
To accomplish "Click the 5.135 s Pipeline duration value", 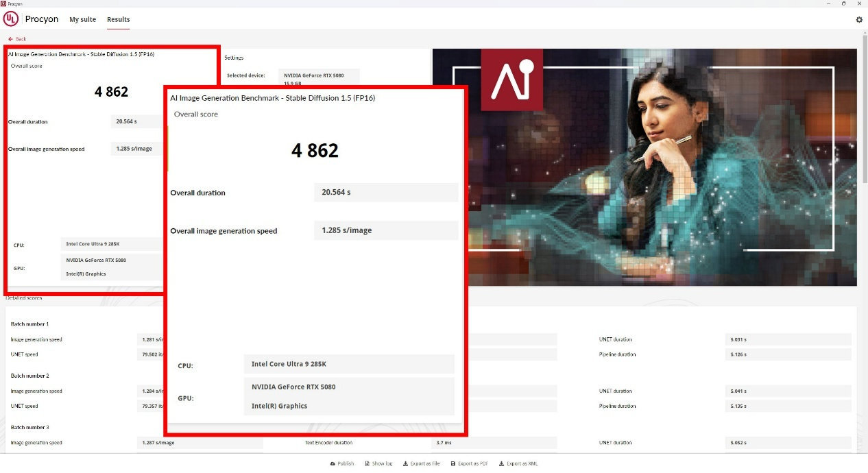I will click(788, 406).
